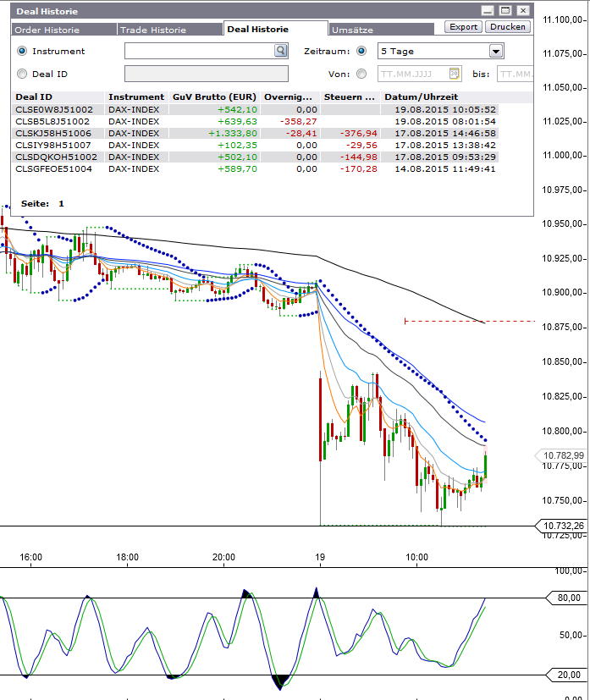Go to the Umsätze tab
Viewport: 590px width, 700px height.
click(x=353, y=30)
